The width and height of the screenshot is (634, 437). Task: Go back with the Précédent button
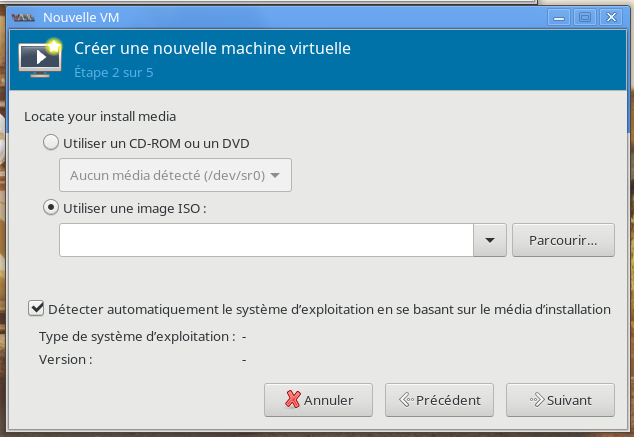pos(439,400)
